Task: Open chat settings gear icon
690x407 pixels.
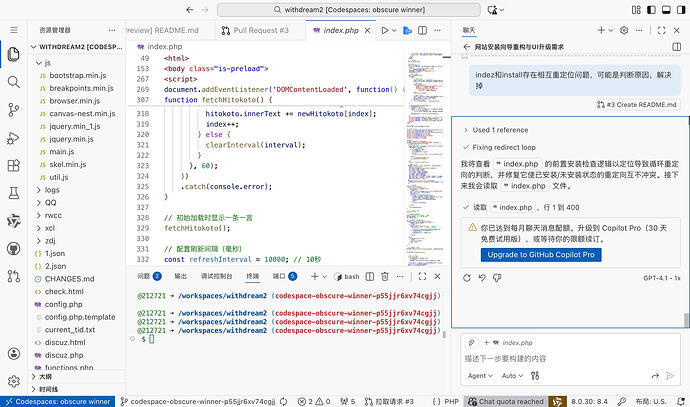Action: [x=624, y=30]
